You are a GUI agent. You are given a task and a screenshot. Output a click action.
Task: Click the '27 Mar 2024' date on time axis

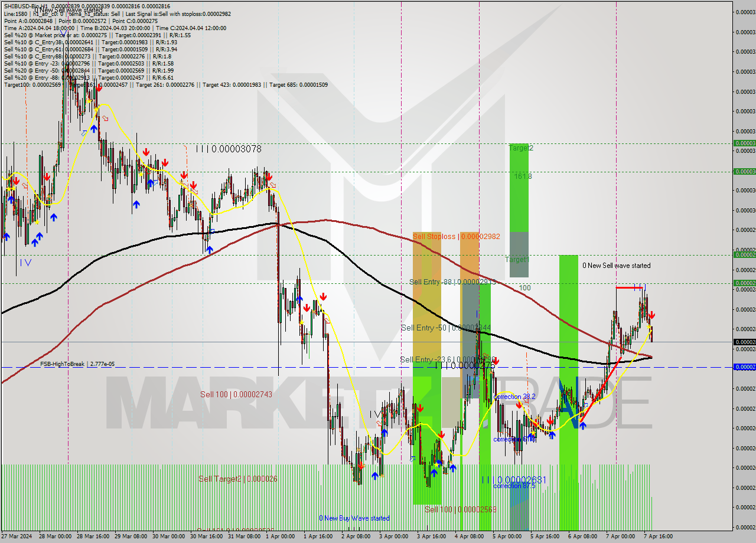pyautogui.click(x=18, y=537)
